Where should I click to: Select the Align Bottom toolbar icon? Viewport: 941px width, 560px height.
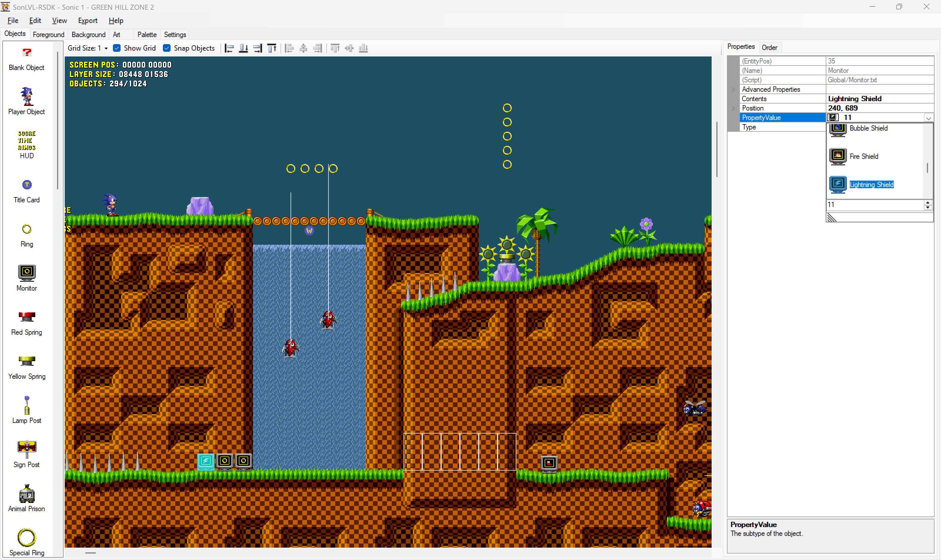point(243,48)
